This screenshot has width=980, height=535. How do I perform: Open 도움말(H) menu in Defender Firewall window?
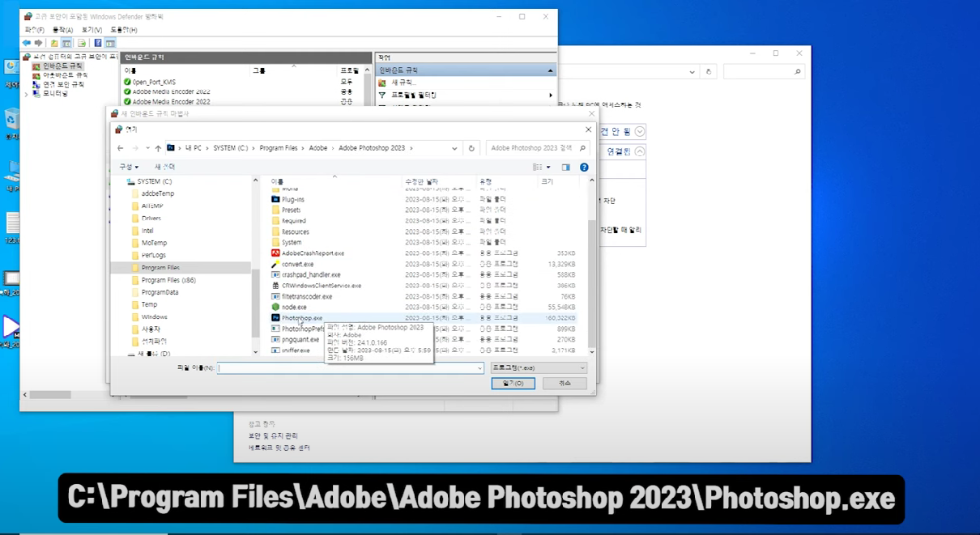point(124,30)
